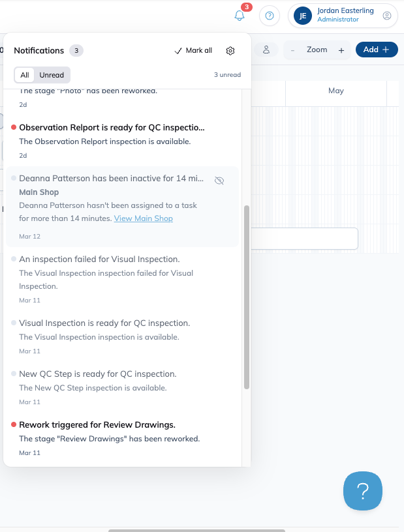Open the blue help chat bubble

[362, 491]
